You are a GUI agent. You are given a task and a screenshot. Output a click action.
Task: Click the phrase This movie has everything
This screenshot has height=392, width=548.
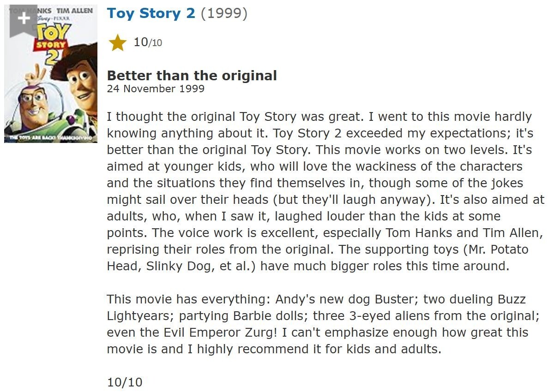(186, 299)
